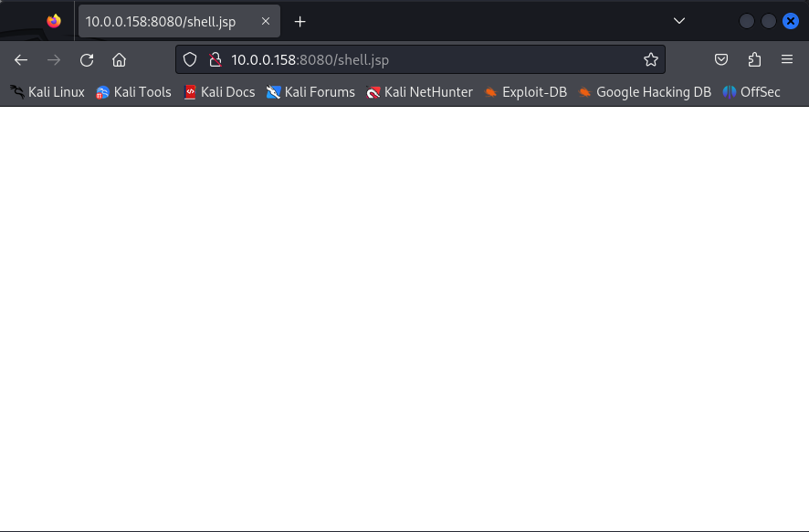Save page to Pocket
The image size is (809, 532).
click(x=721, y=60)
